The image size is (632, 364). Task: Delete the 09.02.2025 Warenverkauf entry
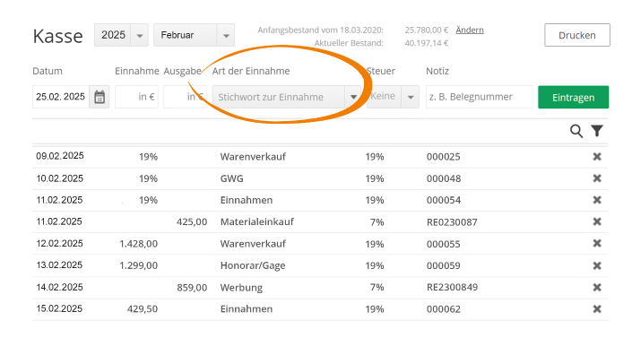coord(597,156)
